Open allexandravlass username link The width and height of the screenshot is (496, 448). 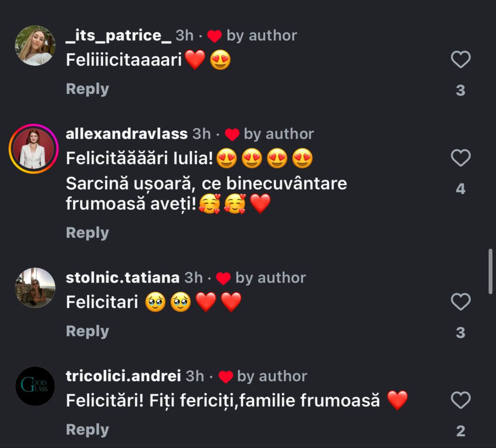click(127, 134)
